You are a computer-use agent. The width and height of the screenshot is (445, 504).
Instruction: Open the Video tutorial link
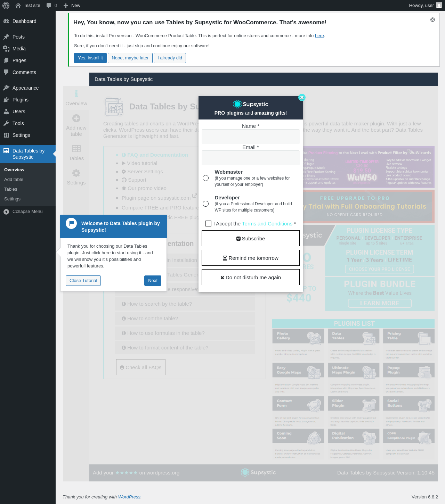(139, 163)
